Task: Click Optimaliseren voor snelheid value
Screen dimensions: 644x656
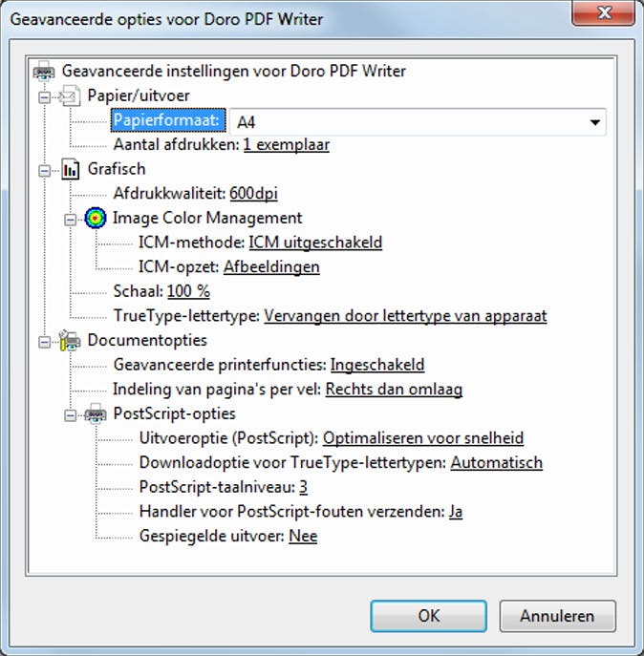Action: [423, 438]
